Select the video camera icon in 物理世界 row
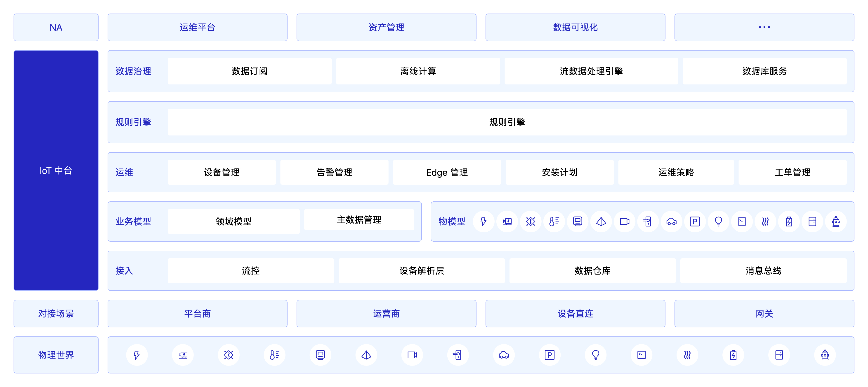The width and height of the screenshot is (868, 387). 412,355
